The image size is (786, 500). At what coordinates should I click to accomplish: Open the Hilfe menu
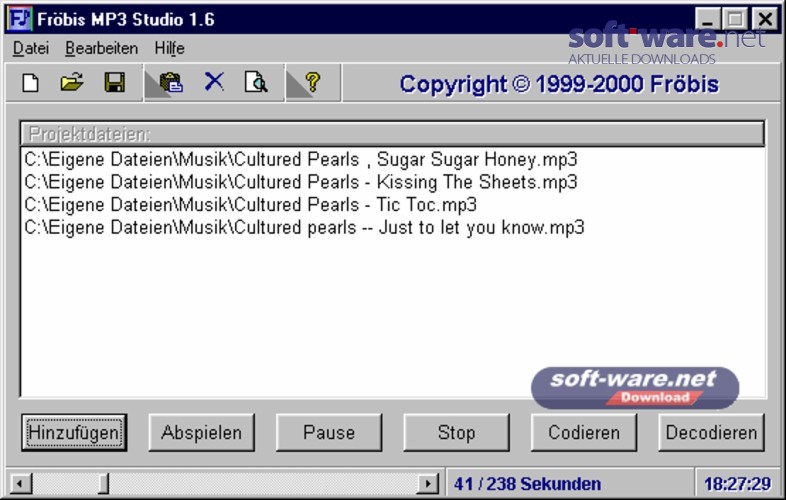(169, 48)
